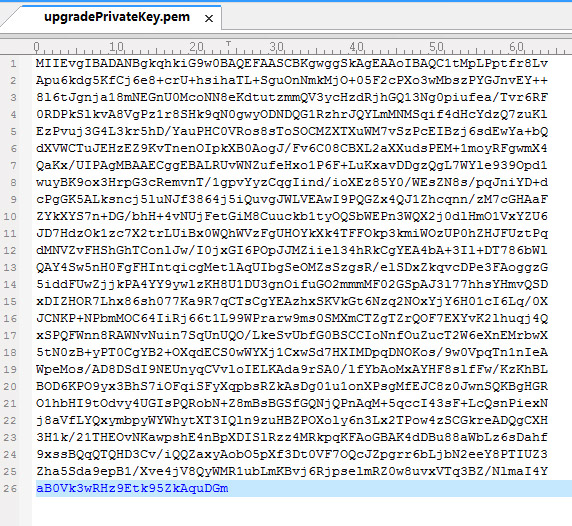Select line number 26 in the gutter
Viewport: 572px width, 526px height.
(10, 488)
